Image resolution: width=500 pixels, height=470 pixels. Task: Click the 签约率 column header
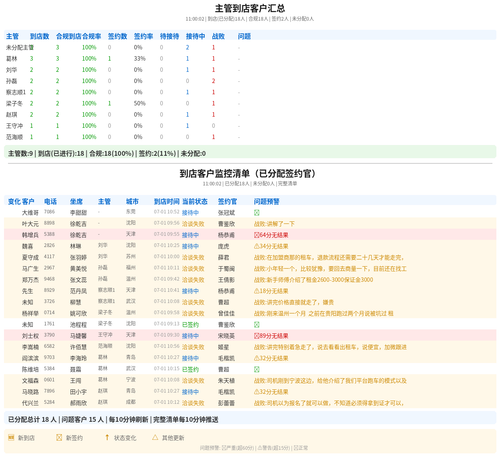[143, 36]
